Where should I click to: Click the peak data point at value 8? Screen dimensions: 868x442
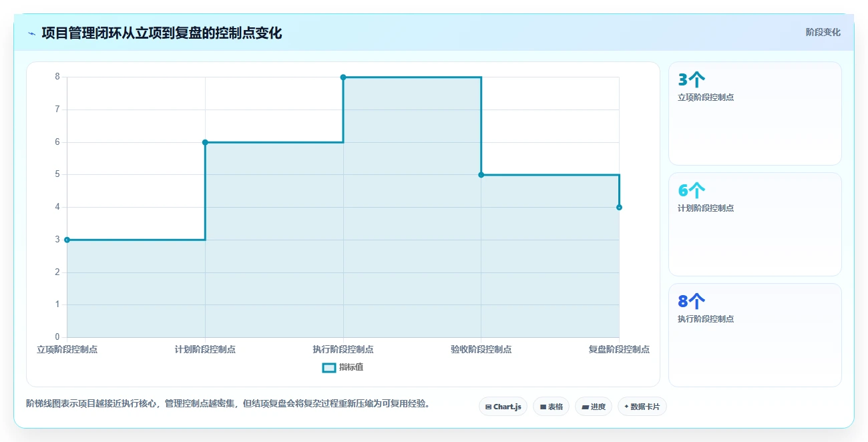[343, 77]
